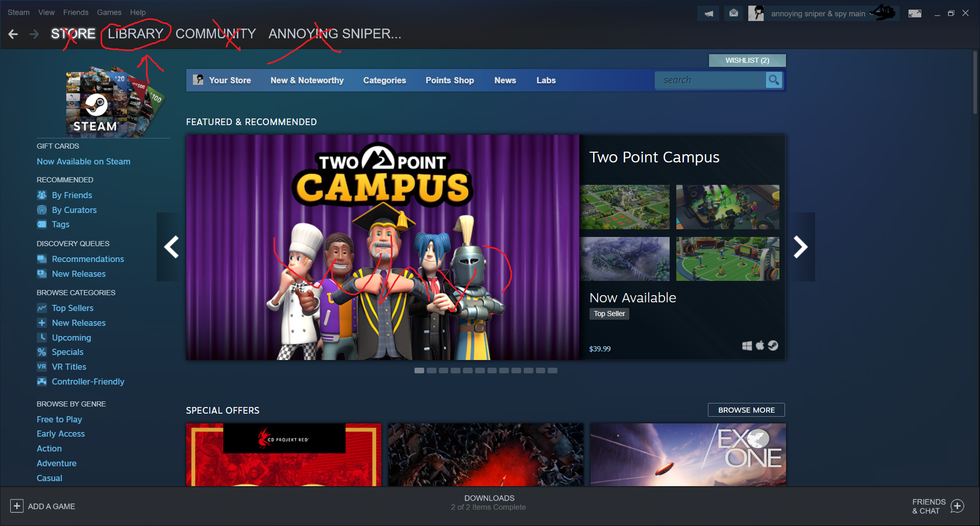
Task: Switch to Big Picture mode icon
Action: [x=915, y=14]
